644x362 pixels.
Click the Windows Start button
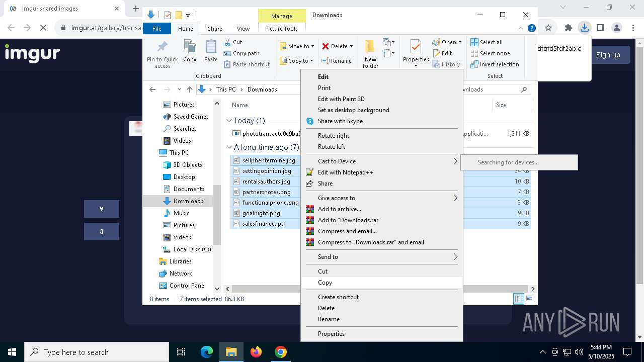point(12,352)
